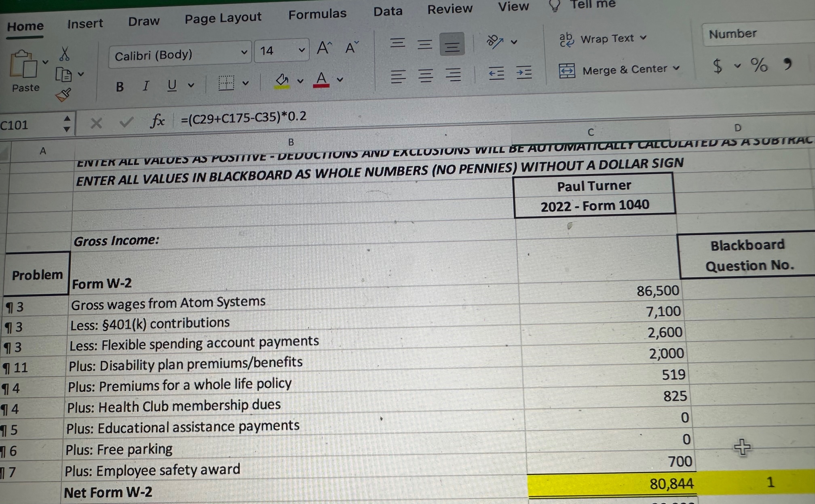Image resolution: width=815 pixels, height=504 pixels.
Task: Open the Insert Function (fx) dialog
Action: pyautogui.click(x=158, y=121)
